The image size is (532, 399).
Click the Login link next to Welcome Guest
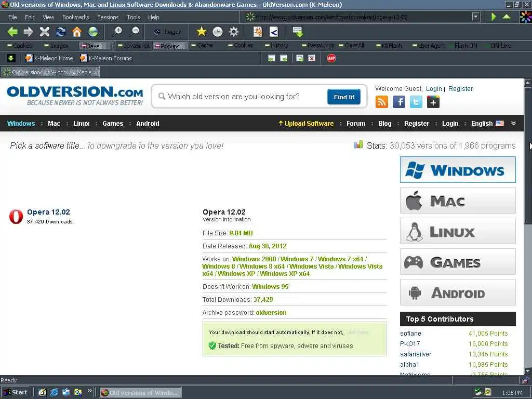point(434,88)
